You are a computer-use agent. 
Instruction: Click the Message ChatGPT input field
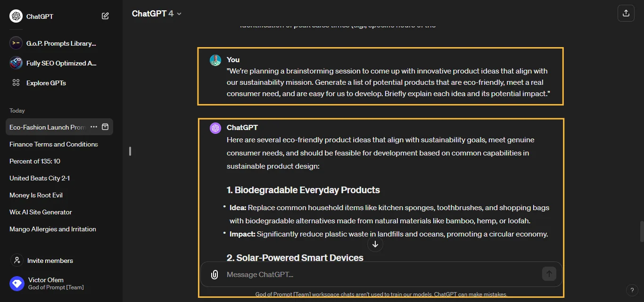377,275
